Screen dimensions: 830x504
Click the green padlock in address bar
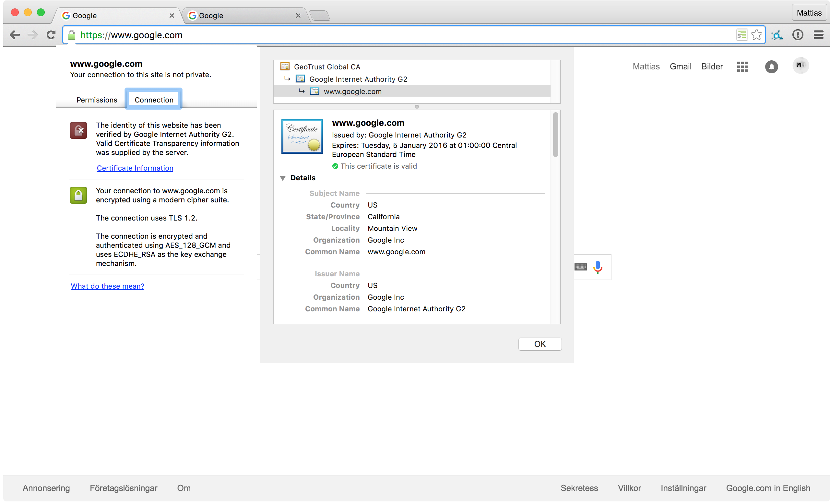(71, 35)
